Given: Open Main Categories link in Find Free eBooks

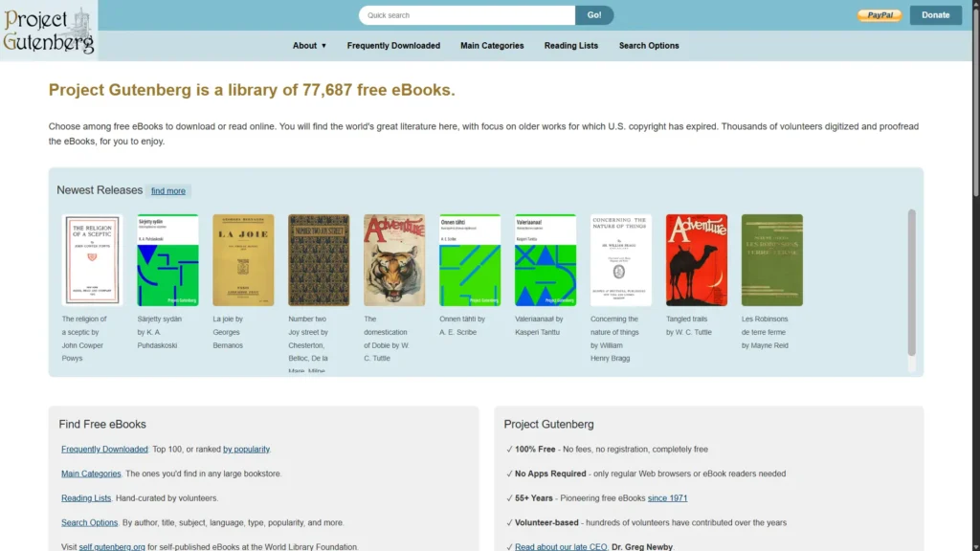Looking at the screenshot, I should 91,474.
